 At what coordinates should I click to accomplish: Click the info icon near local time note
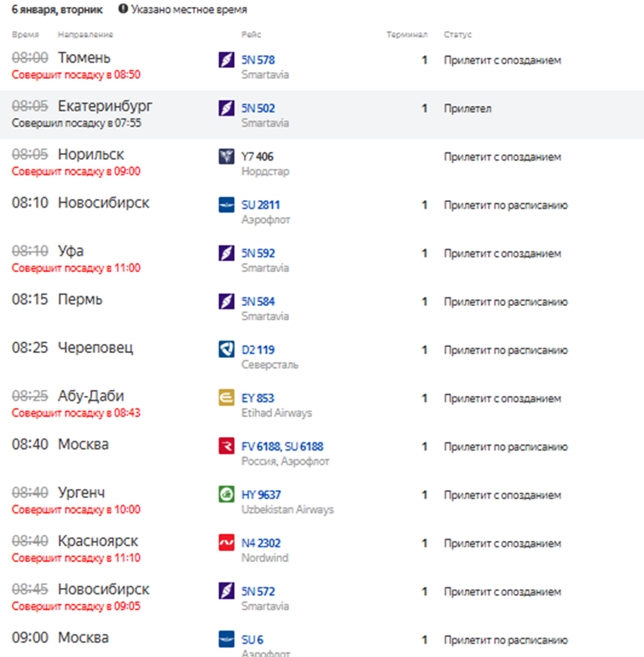pyautogui.click(x=123, y=10)
